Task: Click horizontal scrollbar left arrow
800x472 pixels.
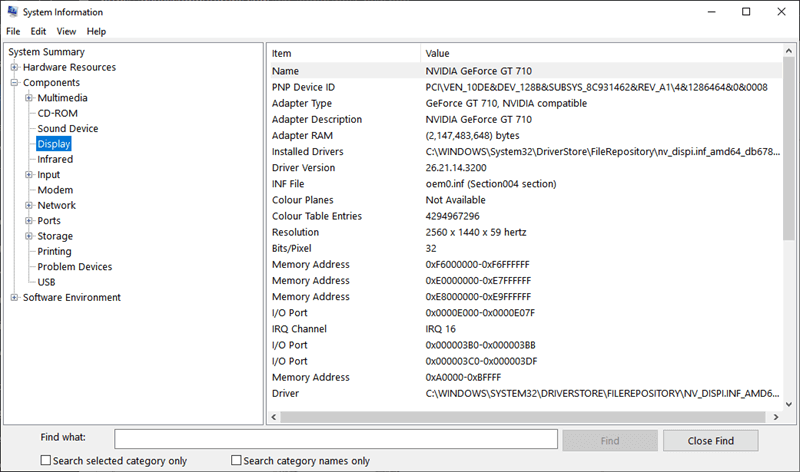Action: pyautogui.click(x=274, y=417)
